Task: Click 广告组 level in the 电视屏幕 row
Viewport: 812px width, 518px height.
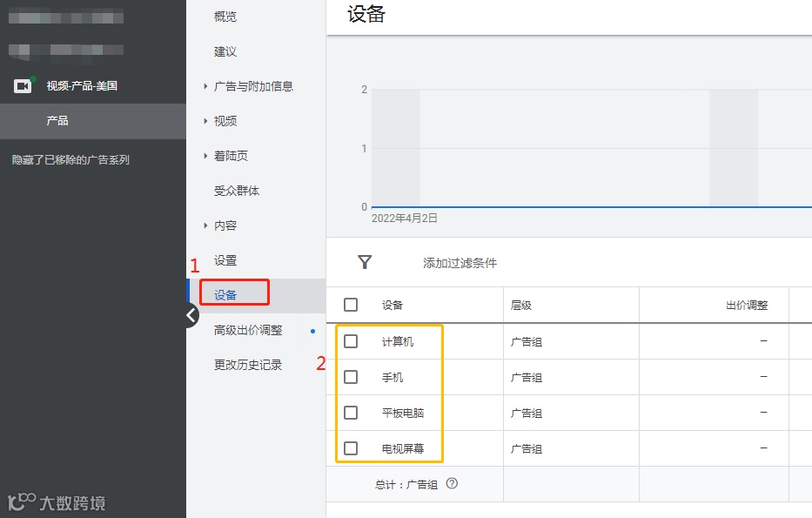Action: (x=527, y=448)
